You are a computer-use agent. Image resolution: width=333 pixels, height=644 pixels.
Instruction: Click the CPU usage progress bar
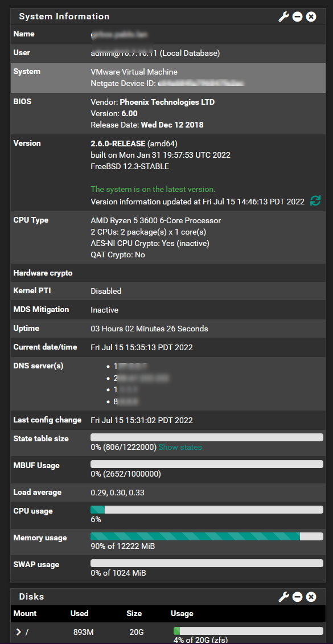[207, 510]
